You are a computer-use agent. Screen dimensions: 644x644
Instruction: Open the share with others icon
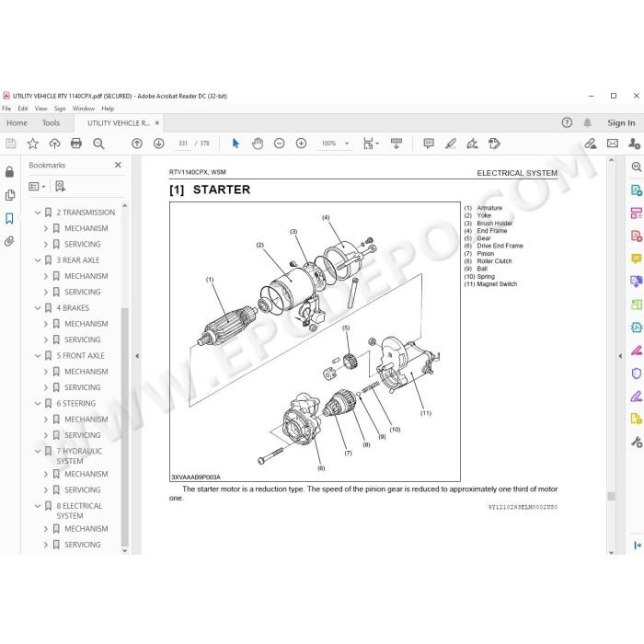(x=634, y=144)
